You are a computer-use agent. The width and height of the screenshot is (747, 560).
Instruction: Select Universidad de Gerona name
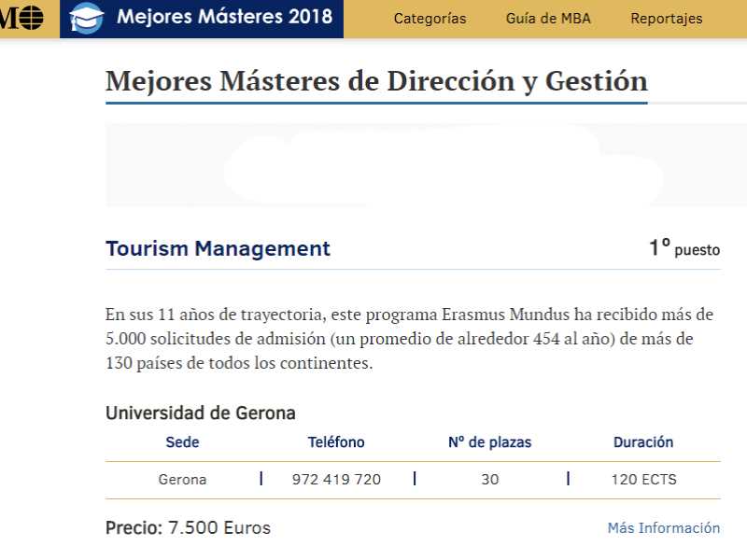(200, 413)
